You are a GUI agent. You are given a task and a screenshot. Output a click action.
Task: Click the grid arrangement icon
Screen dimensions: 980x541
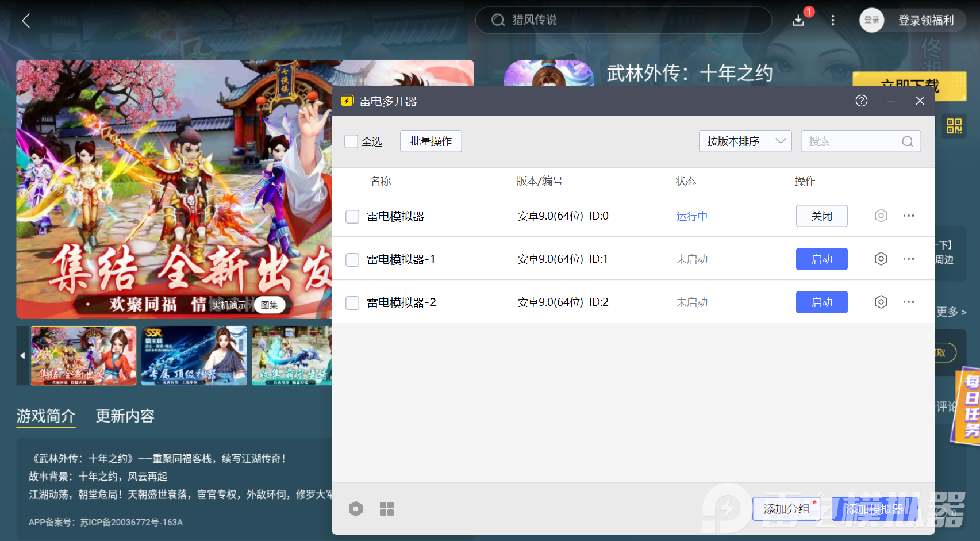387,509
